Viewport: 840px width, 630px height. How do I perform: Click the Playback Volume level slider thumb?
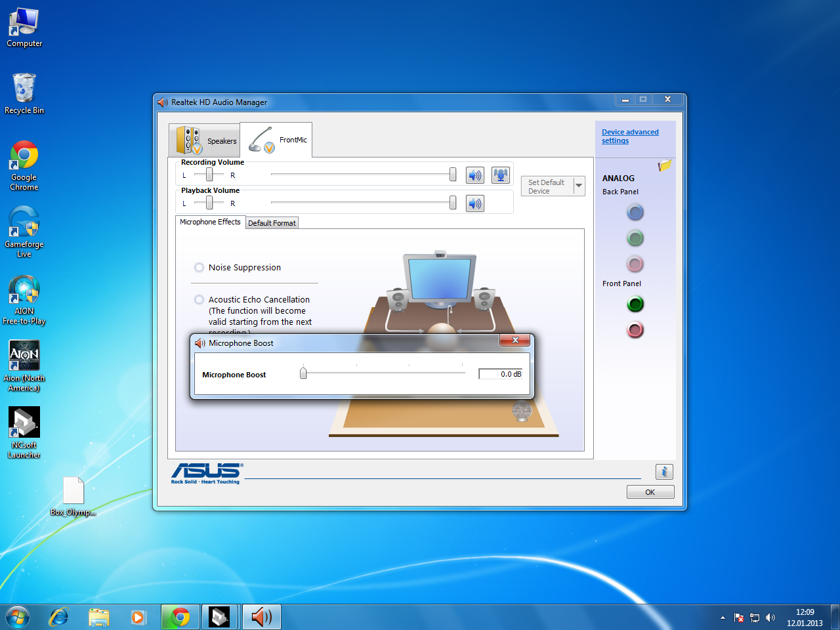click(x=453, y=202)
